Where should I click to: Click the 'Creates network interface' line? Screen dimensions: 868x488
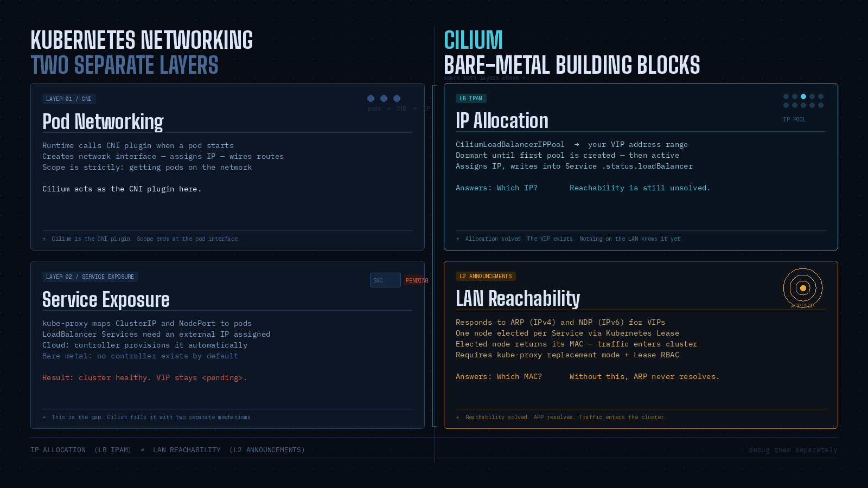163,156
